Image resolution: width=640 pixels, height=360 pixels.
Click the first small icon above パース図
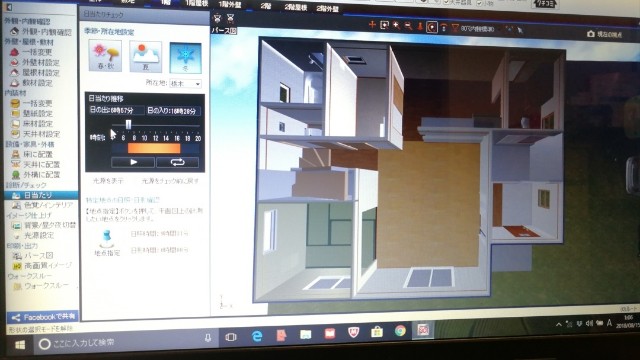[218, 18]
